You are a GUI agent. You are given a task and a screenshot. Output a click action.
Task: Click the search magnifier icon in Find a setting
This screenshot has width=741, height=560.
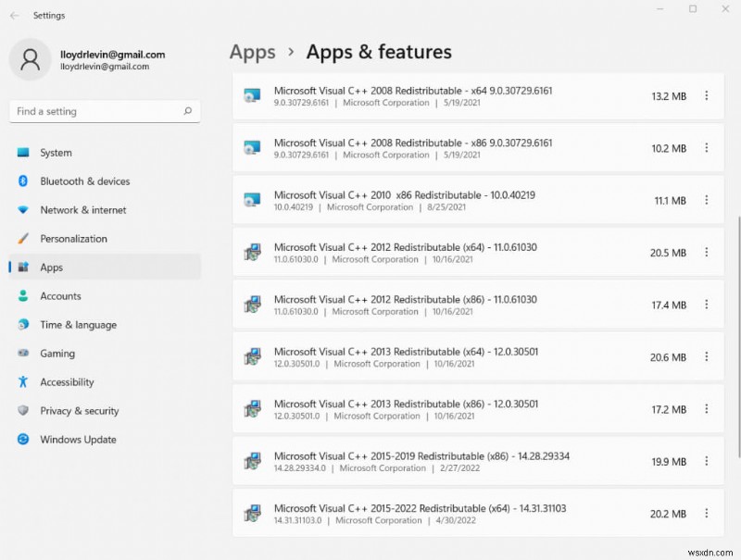(x=188, y=111)
